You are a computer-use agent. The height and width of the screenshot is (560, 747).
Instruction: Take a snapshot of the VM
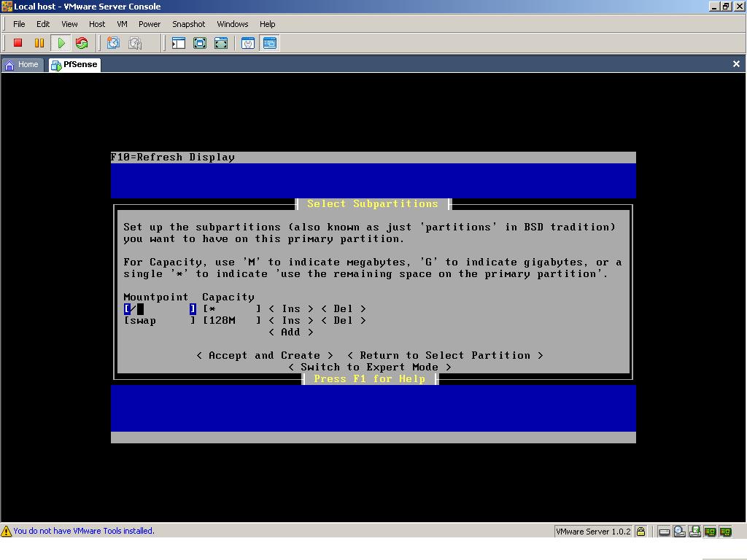click(x=113, y=43)
